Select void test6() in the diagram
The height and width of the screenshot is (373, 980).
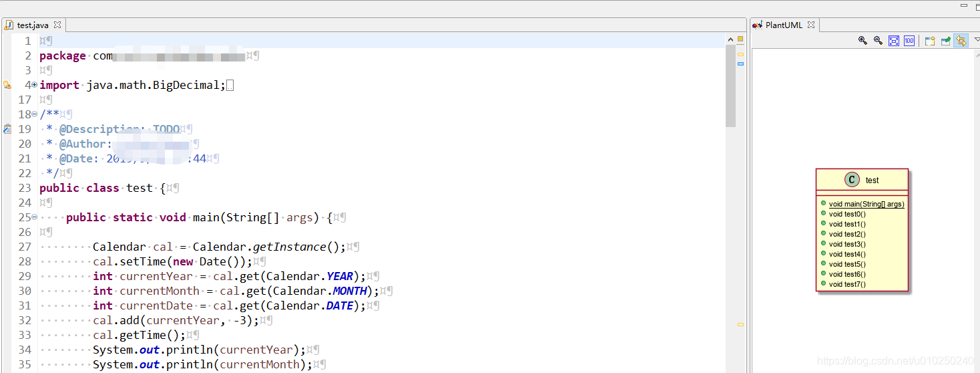pos(847,274)
